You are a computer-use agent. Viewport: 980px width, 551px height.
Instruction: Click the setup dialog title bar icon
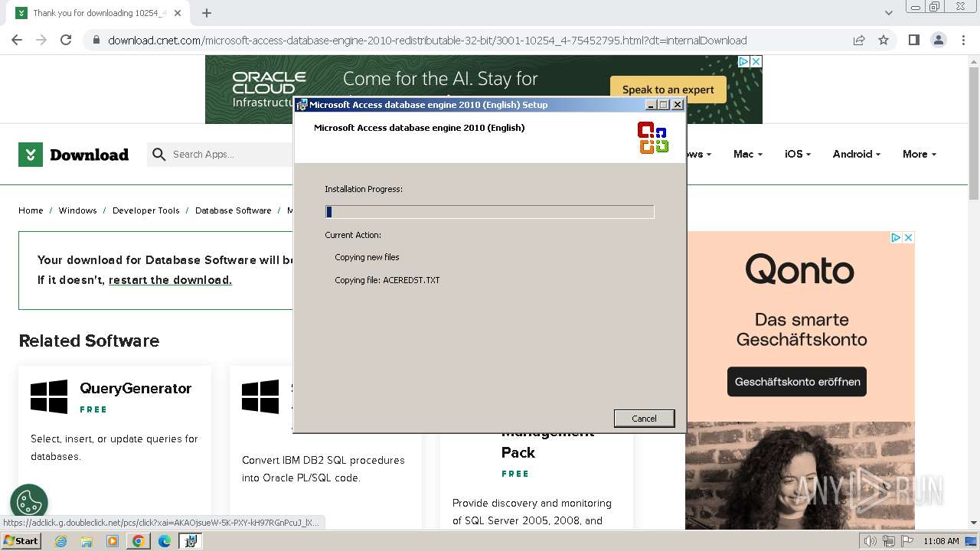pyautogui.click(x=302, y=105)
